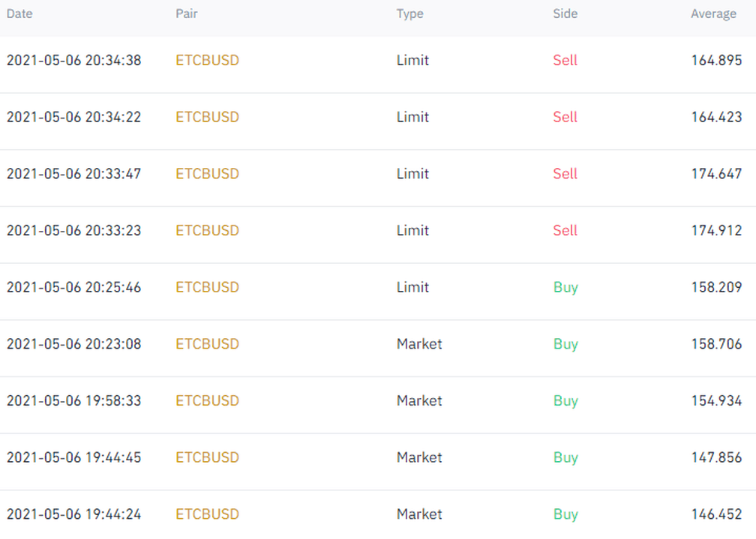The image size is (756, 539).
Task: Click the Sell label priced at 174.912
Action: pos(565,231)
